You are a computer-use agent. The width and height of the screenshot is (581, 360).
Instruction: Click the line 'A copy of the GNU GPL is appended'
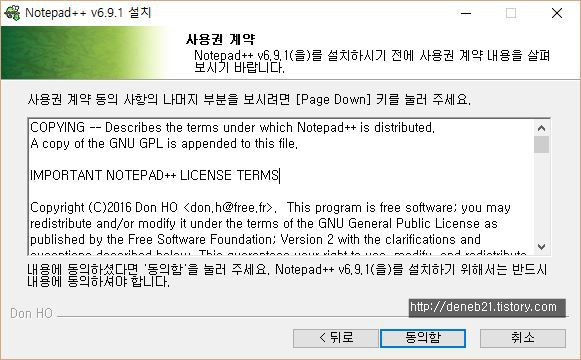click(164, 144)
